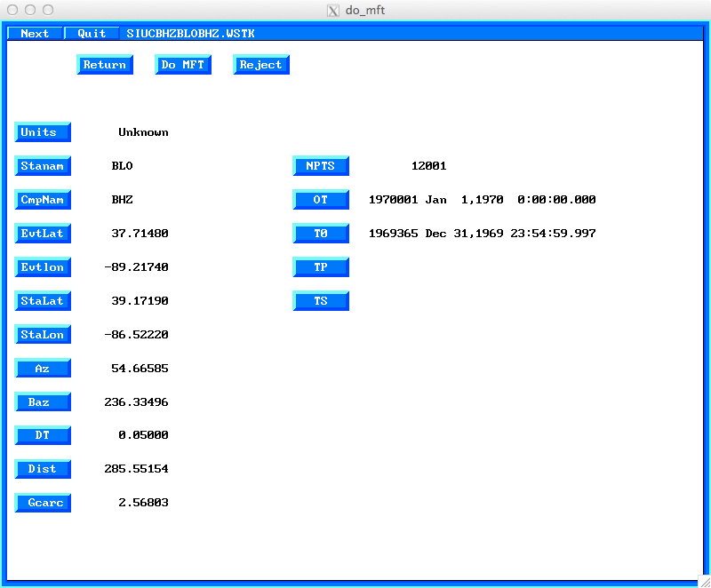Click the OT date 1970001 Jan 1,1970
The width and height of the screenshot is (711, 588).
click(x=435, y=200)
